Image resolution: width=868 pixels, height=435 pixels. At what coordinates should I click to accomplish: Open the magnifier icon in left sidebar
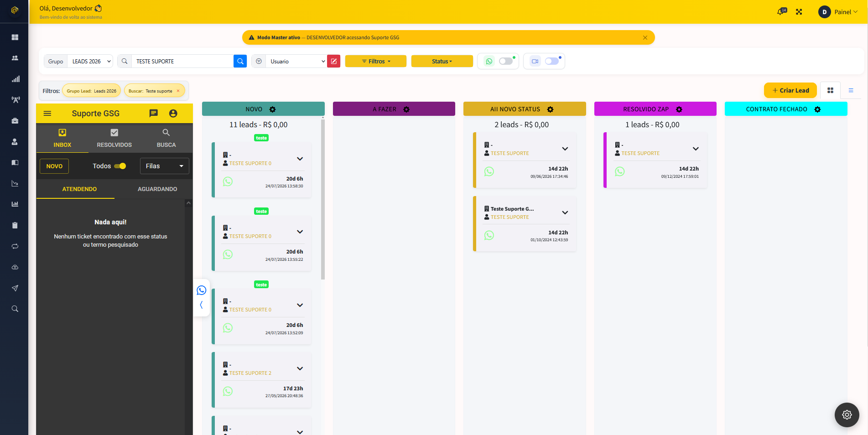pyautogui.click(x=15, y=309)
